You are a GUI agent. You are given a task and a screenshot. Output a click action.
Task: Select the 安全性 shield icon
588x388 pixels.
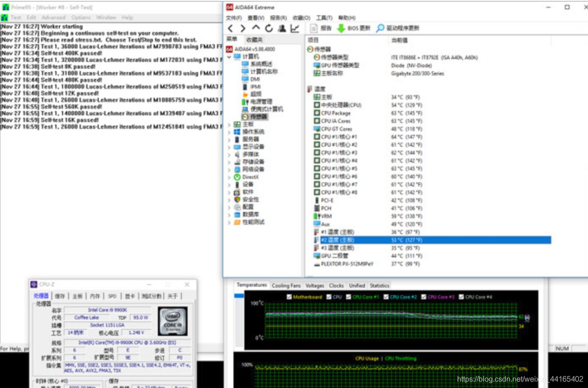[237, 199]
